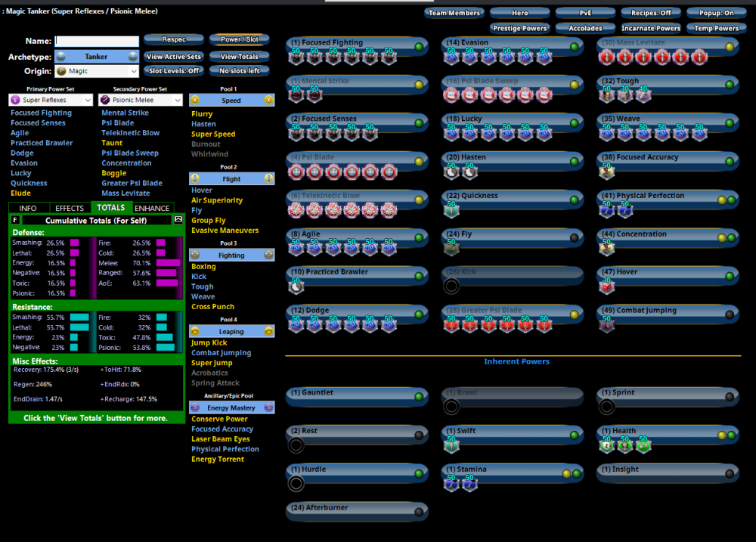Click the right arrow icon on Leaping pool
This screenshot has width=756, height=542.
pos(268,331)
